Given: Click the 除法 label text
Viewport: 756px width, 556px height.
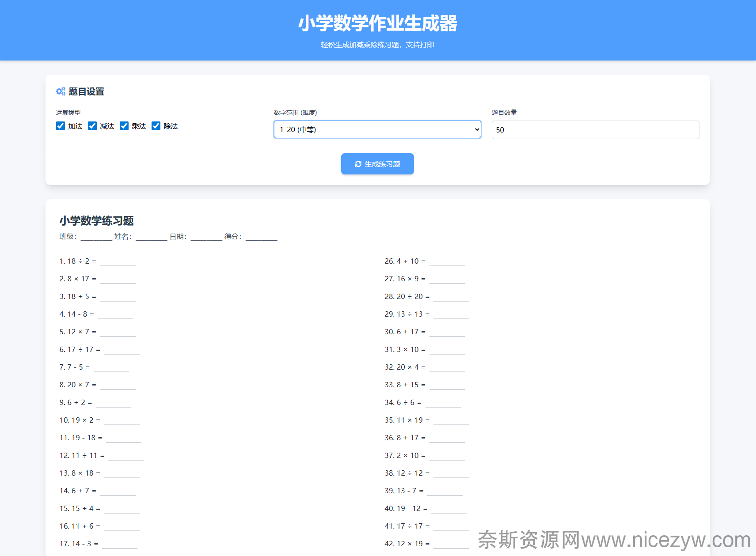Looking at the screenshot, I should pyautogui.click(x=171, y=126).
